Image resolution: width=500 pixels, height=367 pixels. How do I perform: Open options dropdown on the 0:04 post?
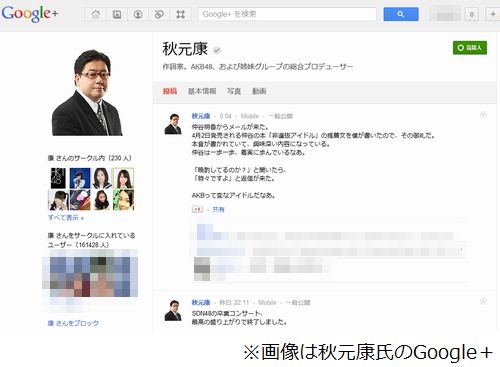click(483, 115)
